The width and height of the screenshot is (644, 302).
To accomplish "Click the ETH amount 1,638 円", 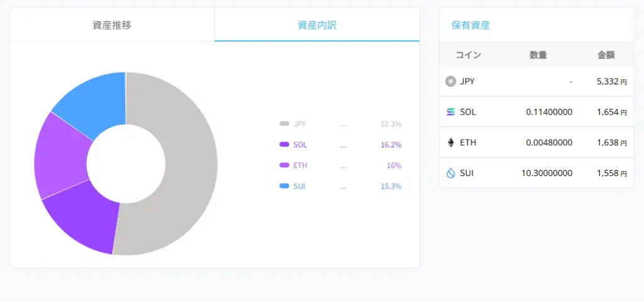I will coord(612,143).
